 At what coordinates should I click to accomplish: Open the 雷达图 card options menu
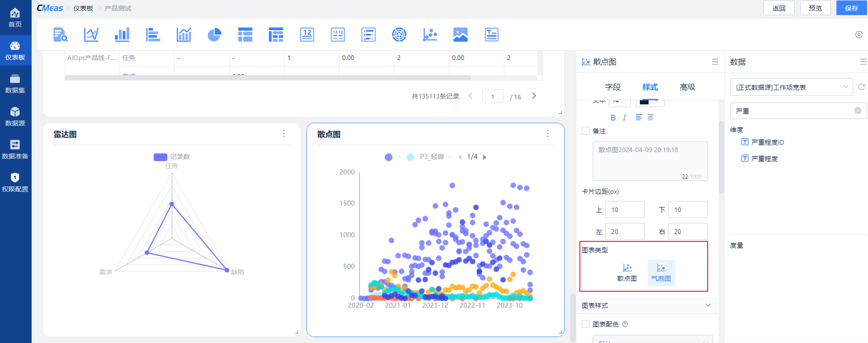[x=284, y=134]
